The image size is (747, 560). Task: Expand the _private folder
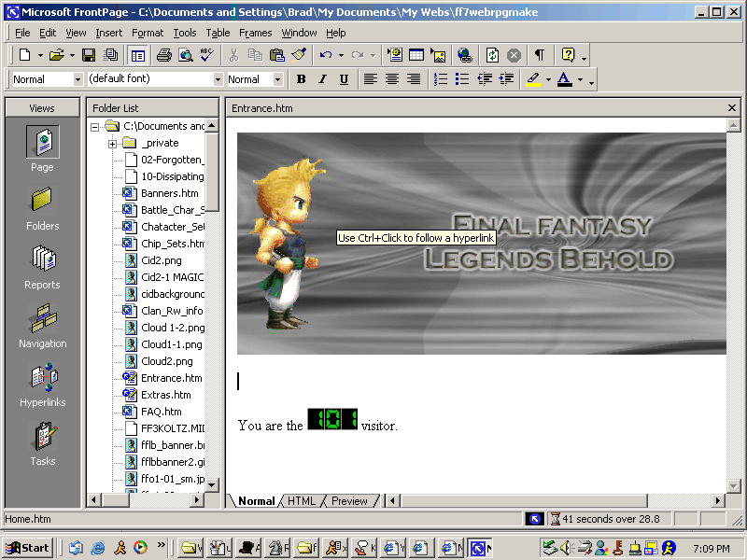pos(112,144)
